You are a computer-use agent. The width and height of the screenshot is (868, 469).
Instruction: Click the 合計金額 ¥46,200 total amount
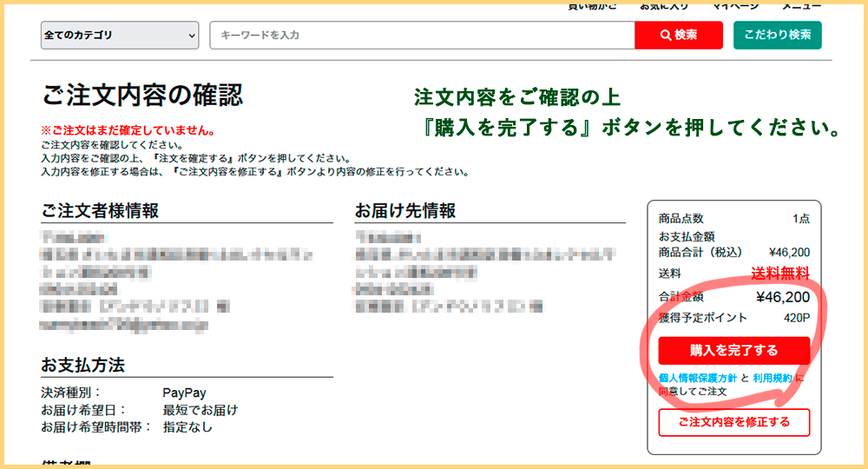782,298
